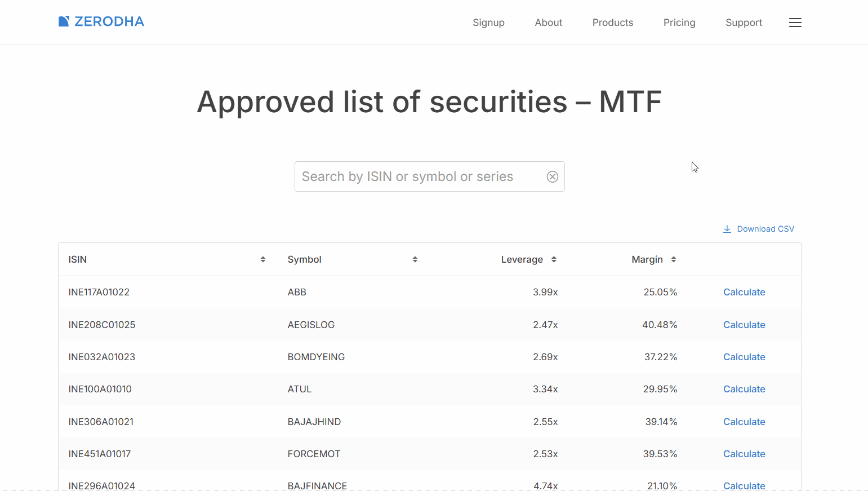Click the download arrow icon beside Download CSV
Viewport: 868px width, 491px height.
point(727,229)
